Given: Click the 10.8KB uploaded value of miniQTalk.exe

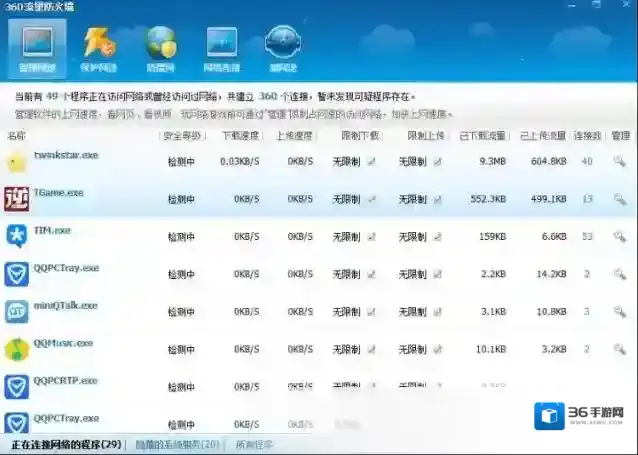Looking at the screenshot, I should 551,312.
